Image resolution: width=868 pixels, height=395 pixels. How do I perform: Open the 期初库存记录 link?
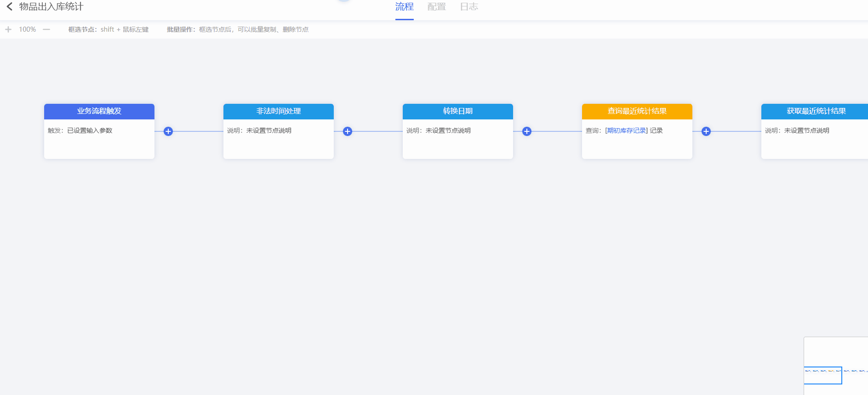(626, 130)
